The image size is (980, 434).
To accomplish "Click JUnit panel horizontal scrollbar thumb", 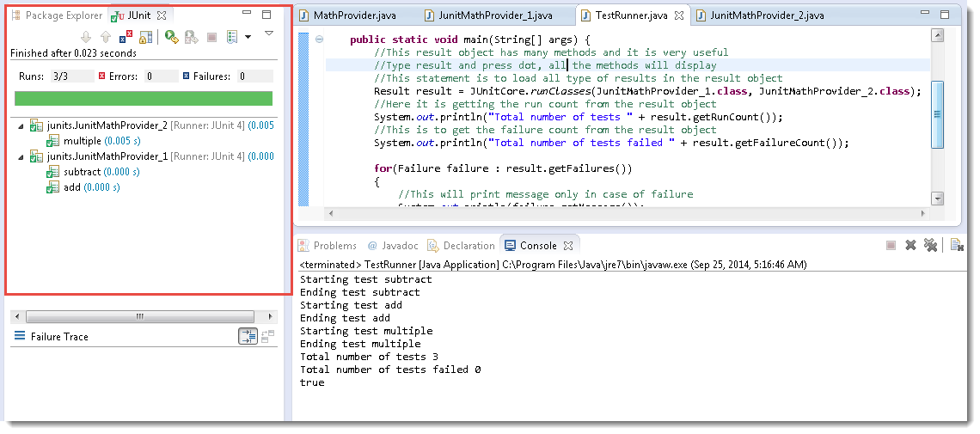I will (140, 316).
